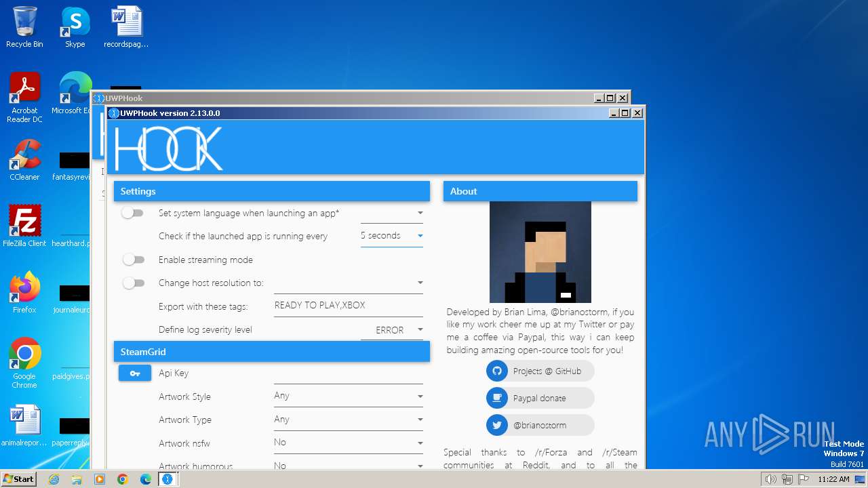Open the Artwork humorous dropdown

point(349,466)
